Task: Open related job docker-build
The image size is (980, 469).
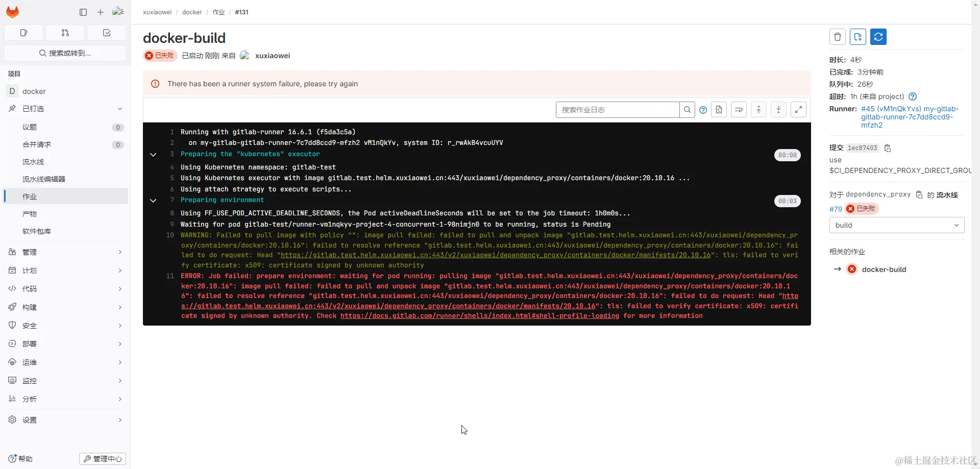Action: coord(884,269)
